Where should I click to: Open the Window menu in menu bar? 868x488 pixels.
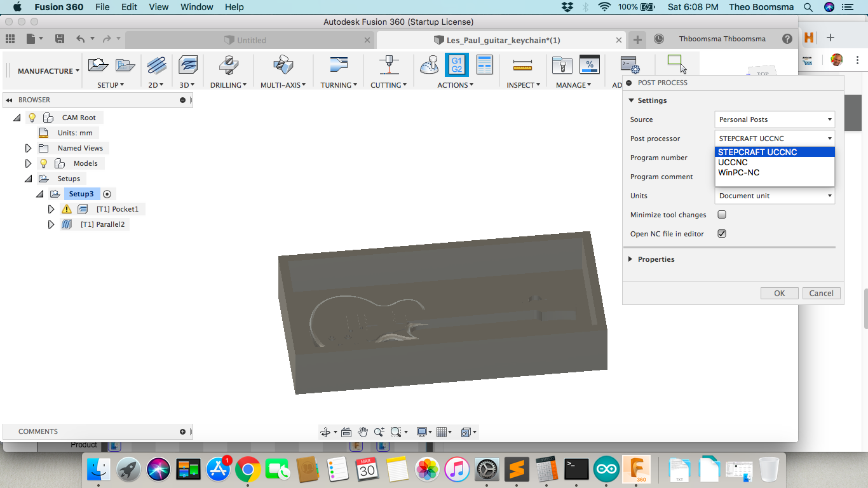pyautogui.click(x=197, y=7)
